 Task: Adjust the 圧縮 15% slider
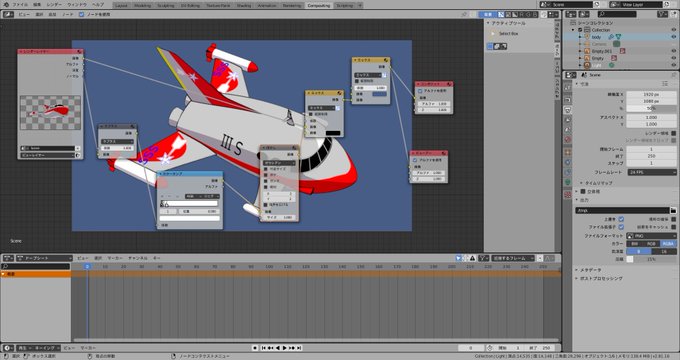(651, 259)
